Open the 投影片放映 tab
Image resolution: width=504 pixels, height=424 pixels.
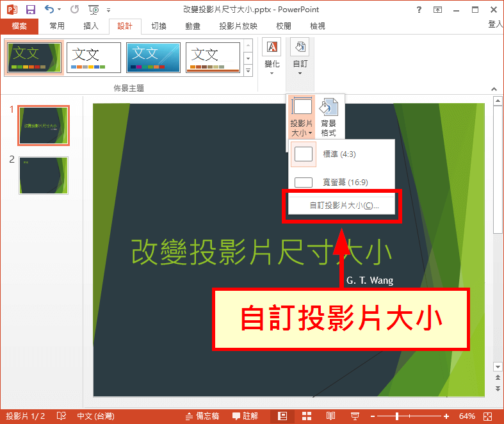(x=238, y=26)
